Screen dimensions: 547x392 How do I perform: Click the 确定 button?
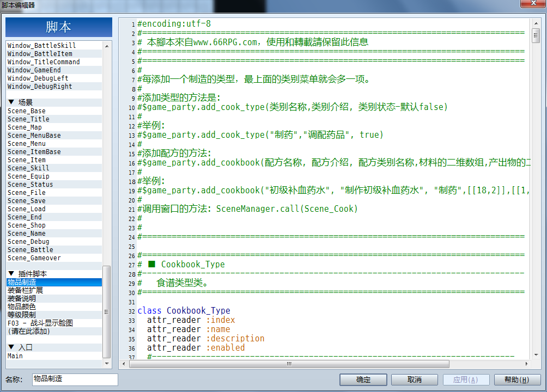click(363, 379)
